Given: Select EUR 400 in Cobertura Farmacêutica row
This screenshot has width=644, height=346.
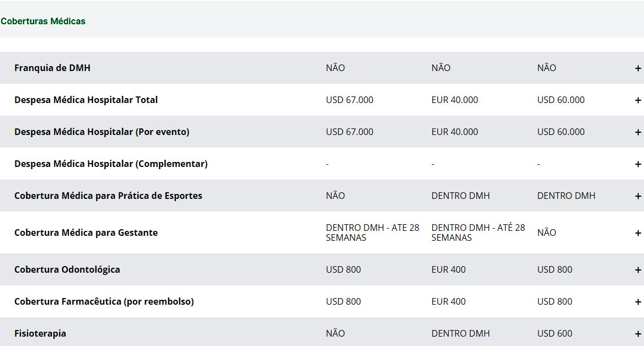Looking at the screenshot, I should click(448, 301).
